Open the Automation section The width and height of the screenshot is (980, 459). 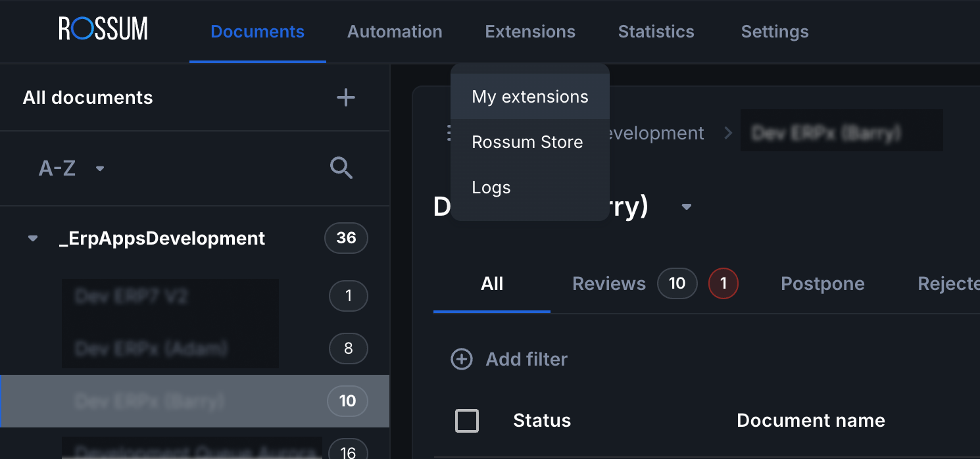click(395, 32)
